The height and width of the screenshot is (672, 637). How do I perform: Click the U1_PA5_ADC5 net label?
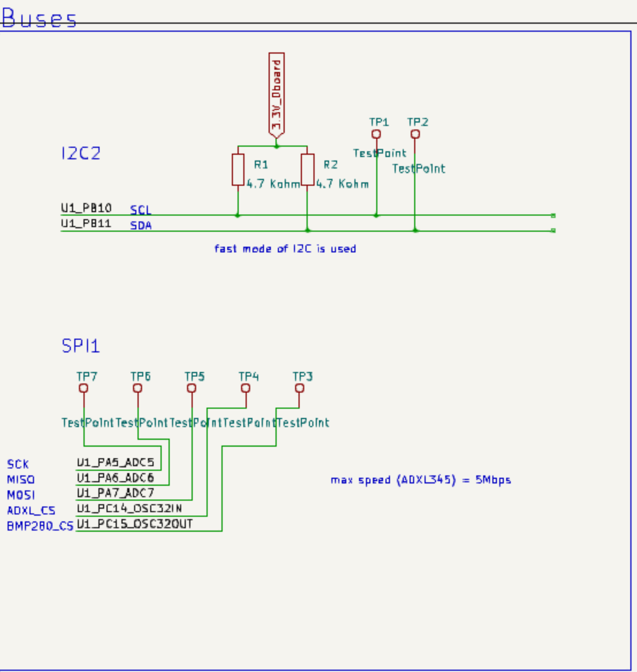point(115,462)
